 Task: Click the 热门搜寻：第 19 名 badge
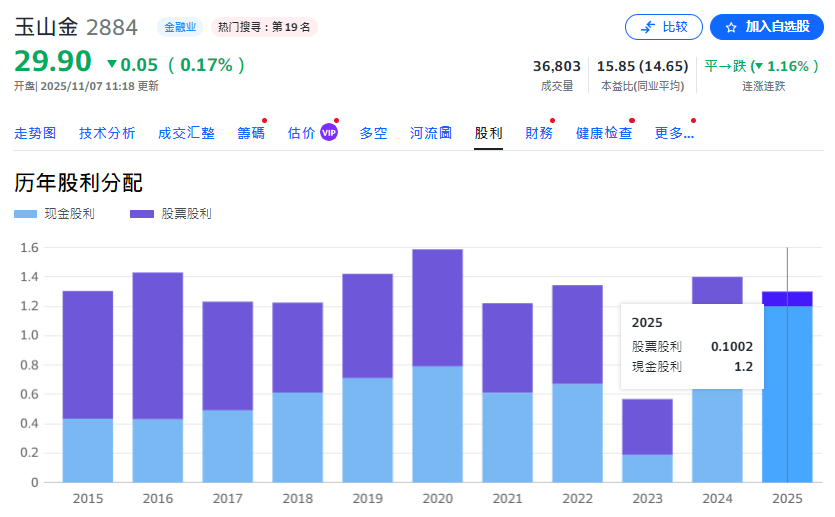(x=264, y=27)
